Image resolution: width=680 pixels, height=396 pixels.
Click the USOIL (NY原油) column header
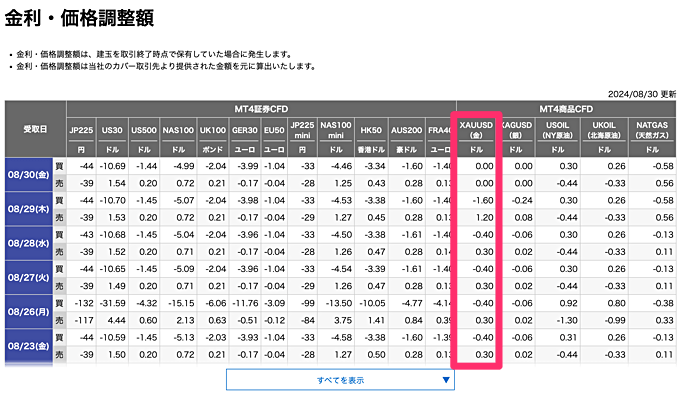pos(558,130)
